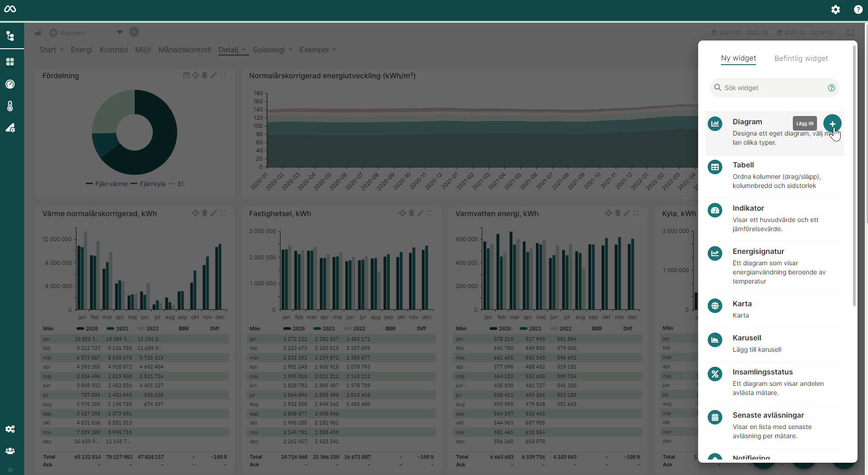The height and width of the screenshot is (475, 868).
Task: Select the Befintlig widget tab
Action: click(x=801, y=59)
